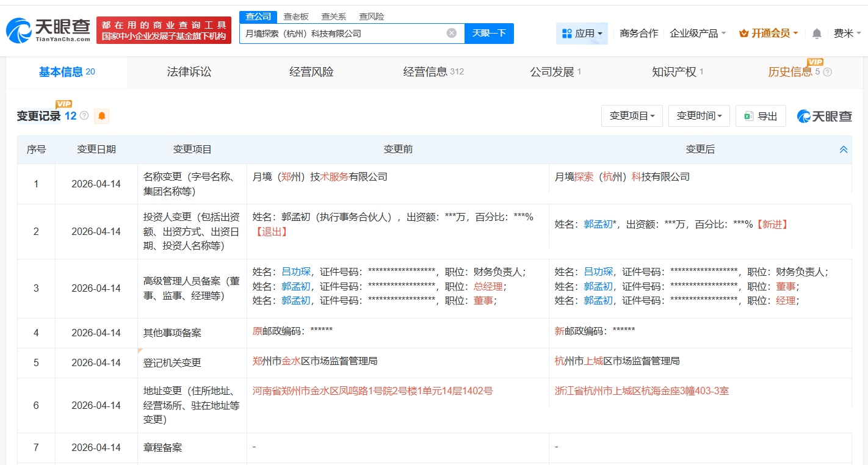Image resolution: width=868 pixels, height=465 pixels.
Task: Click 月境探索（杭州）科技有限公司 table cell
Action: 622,177
